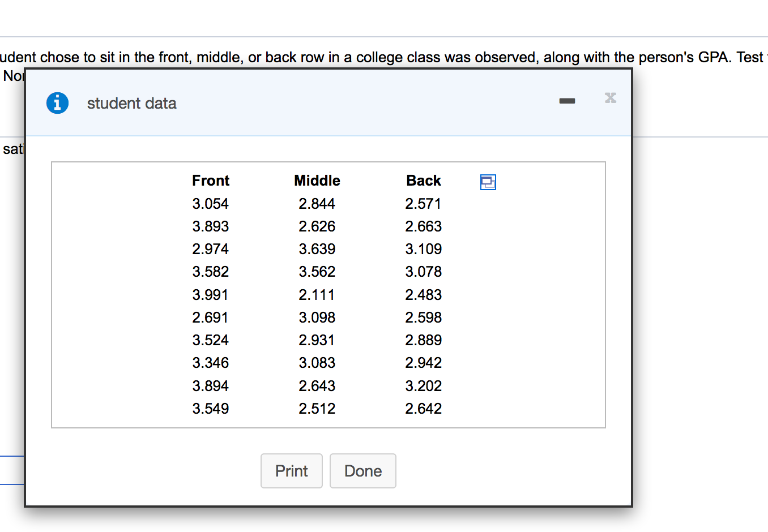
Task: Select the Front column header
Action: pos(210,181)
